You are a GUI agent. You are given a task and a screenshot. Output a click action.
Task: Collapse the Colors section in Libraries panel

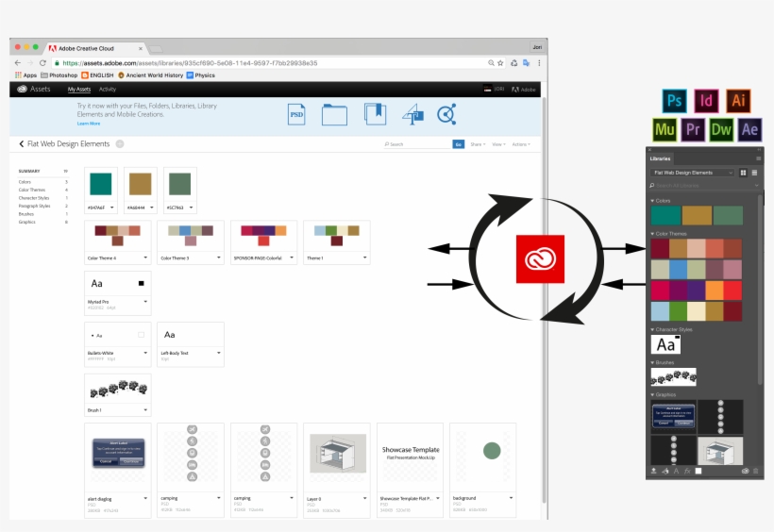pos(652,201)
